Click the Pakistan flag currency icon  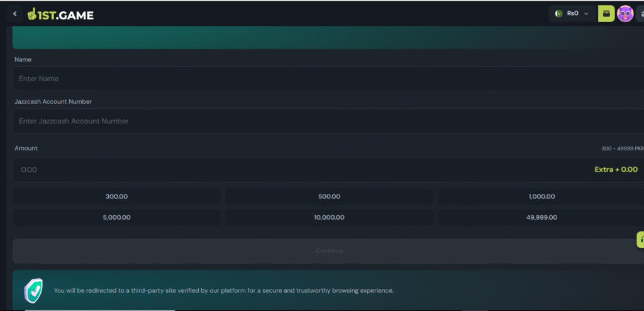click(x=558, y=13)
